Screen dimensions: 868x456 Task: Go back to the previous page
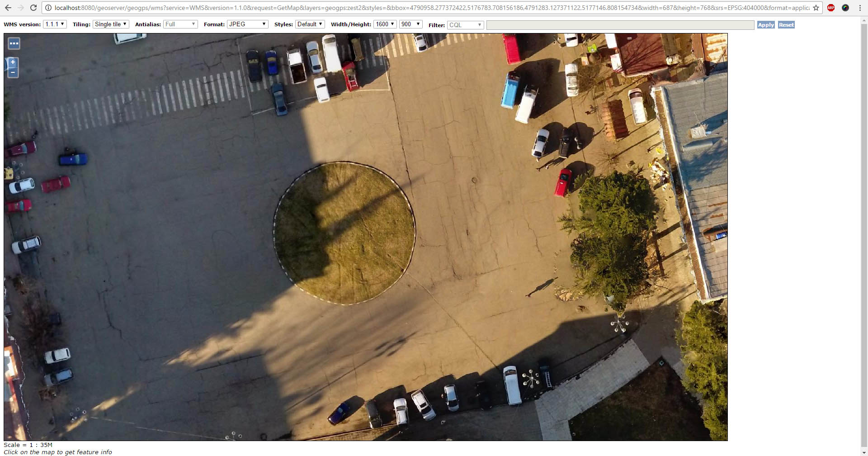click(x=8, y=8)
